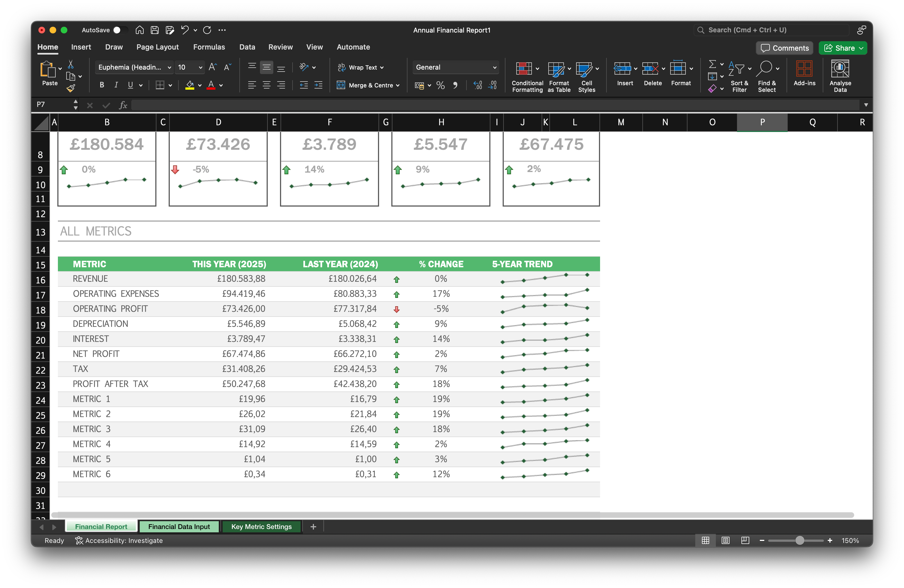Toggle bold formatting
904x588 pixels.
click(x=101, y=85)
